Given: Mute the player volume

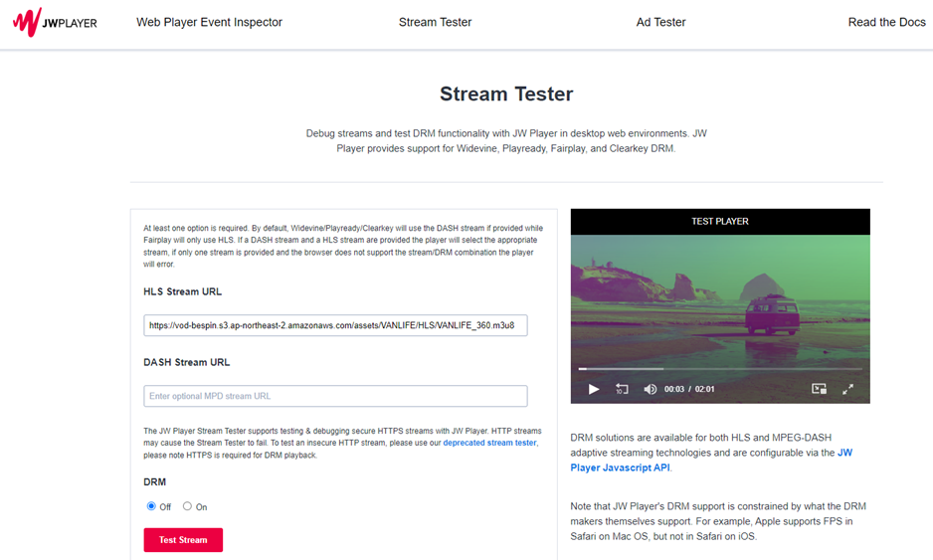Looking at the screenshot, I should click(x=650, y=389).
